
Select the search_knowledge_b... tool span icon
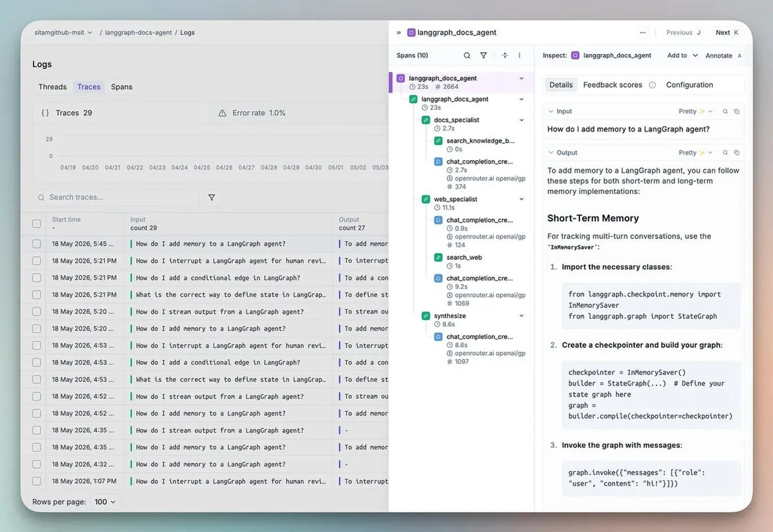coord(438,141)
